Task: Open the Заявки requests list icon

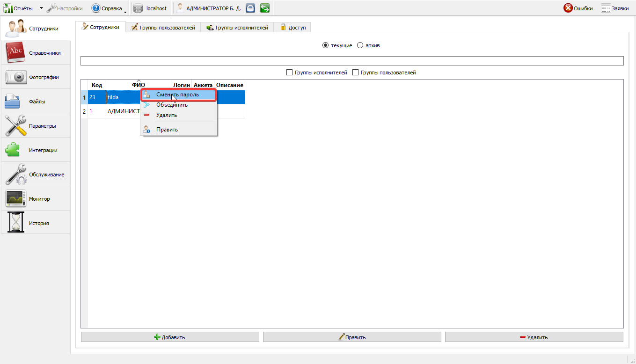Action: click(614, 8)
